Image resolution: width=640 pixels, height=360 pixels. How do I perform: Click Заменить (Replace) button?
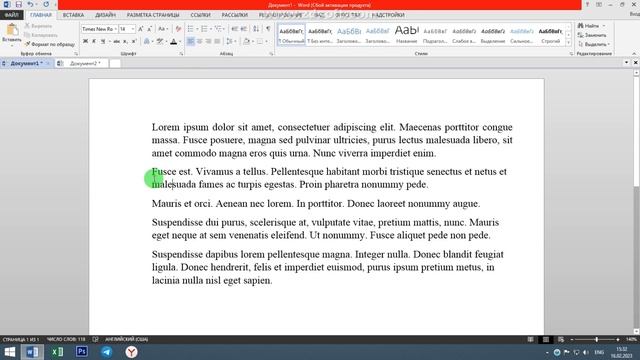pyautogui.click(x=592, y=35)
